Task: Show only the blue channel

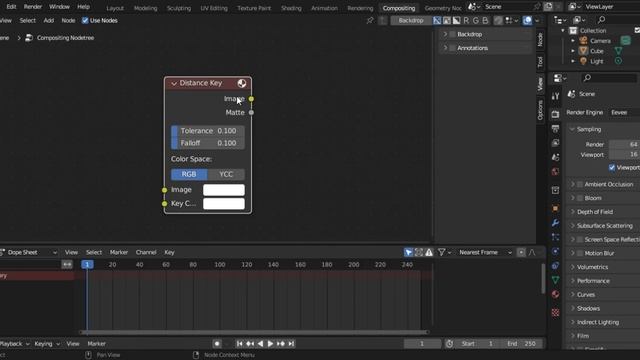Action: tap(485, 20)
